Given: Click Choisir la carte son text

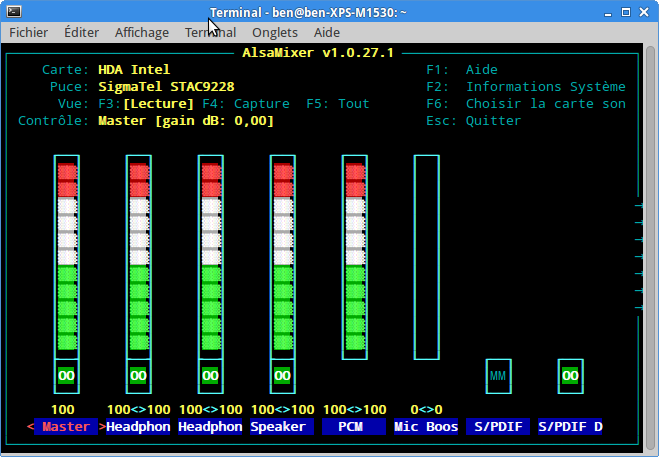Looking at the screenshot, I should (x=546, y=104).
